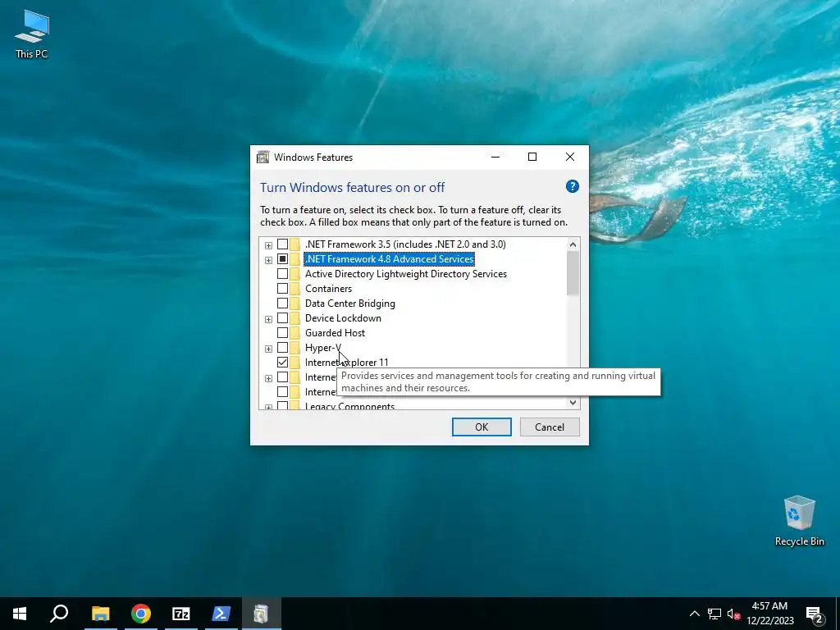Launch Google Chrome from the taskbar

(x=141, y=614)
